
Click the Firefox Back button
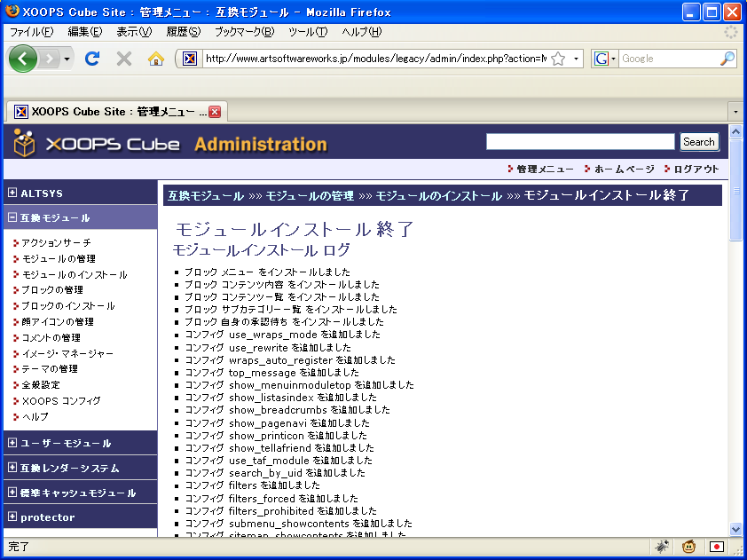(x=22, y=59)
